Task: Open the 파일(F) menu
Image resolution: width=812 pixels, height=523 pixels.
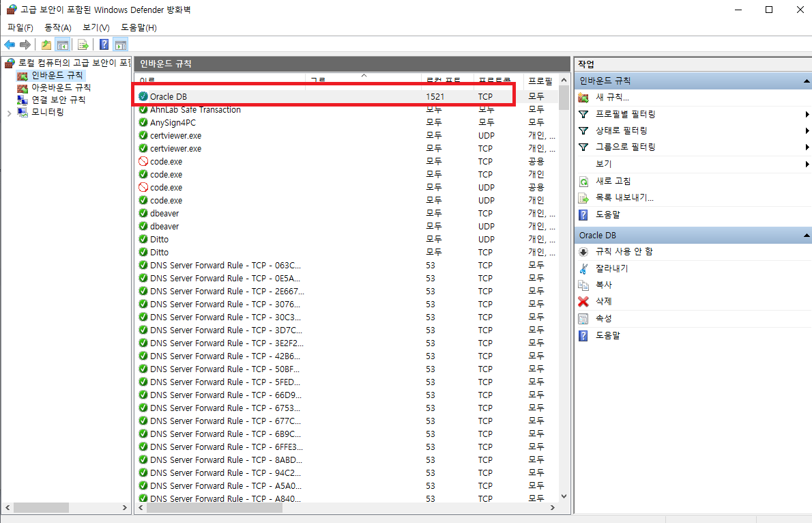Action: coord(20,27)
